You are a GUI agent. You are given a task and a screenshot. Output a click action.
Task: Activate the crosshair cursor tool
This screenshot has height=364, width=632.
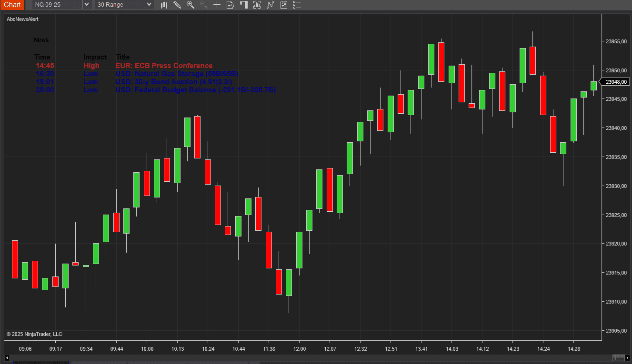217,5
